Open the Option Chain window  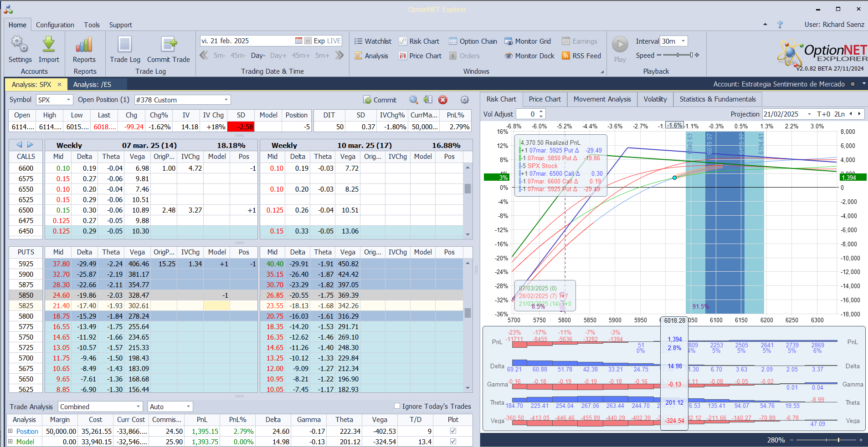[x=473, y=41]
